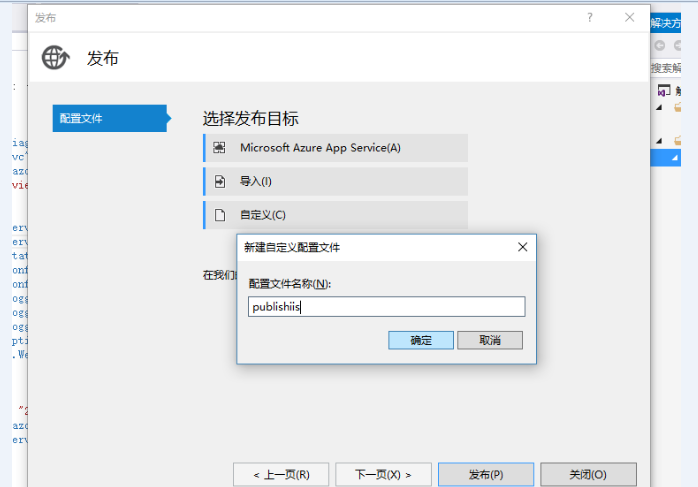
Task: Click the Solution Explorer search box
Action: [666, 68]
